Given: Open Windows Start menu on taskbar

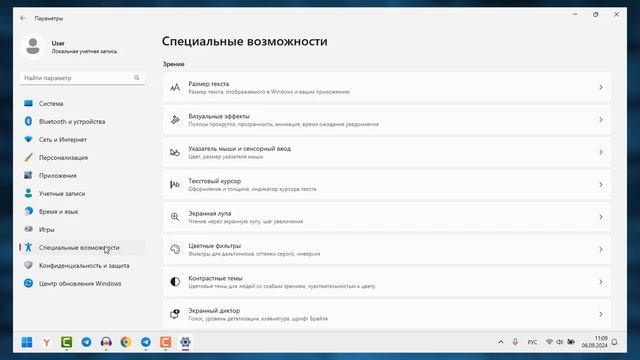Looking at the screenshot, I should [27, 342].
